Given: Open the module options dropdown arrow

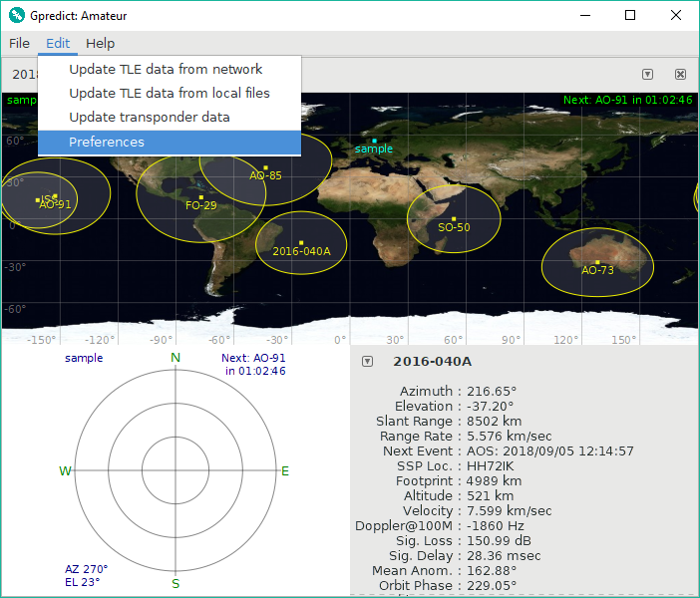Looking at the screenshot, I should pyautogui.click(x=647, y=74).
